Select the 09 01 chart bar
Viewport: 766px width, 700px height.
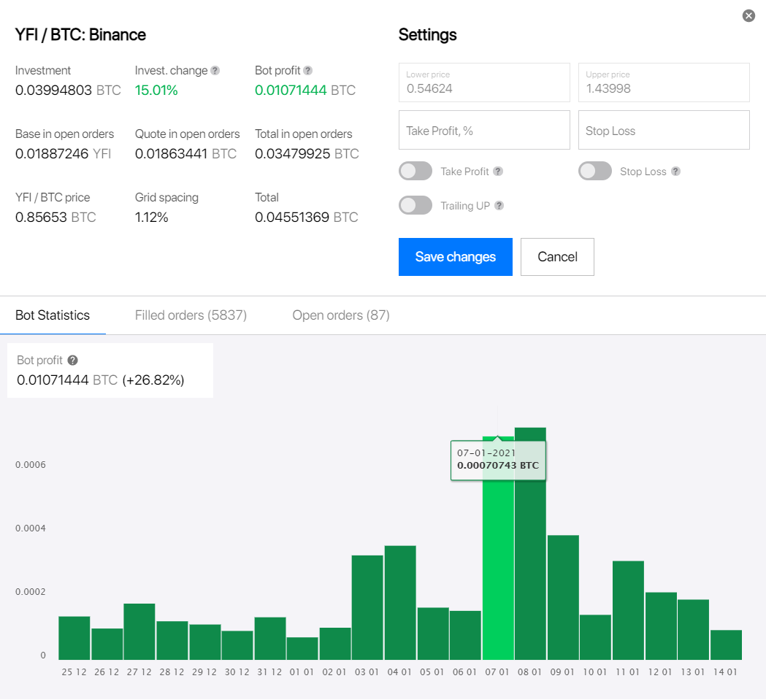[563, 597]
